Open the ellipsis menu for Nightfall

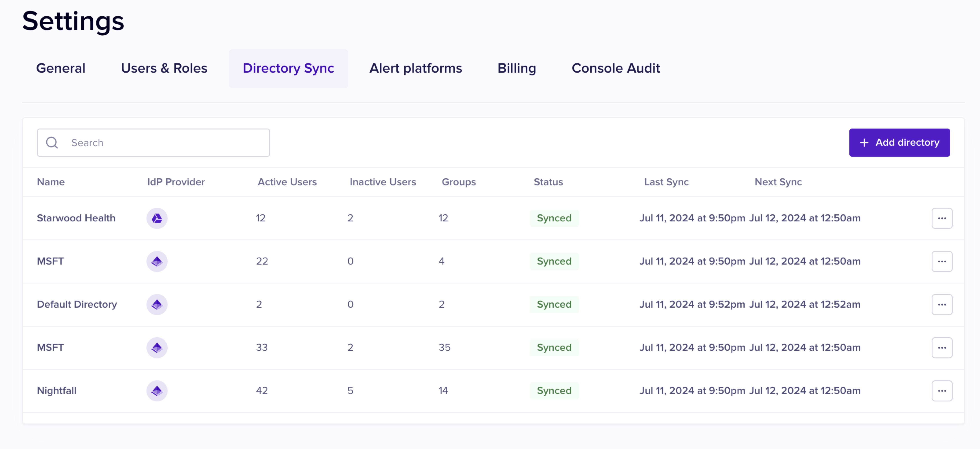[x=942, y=390]
